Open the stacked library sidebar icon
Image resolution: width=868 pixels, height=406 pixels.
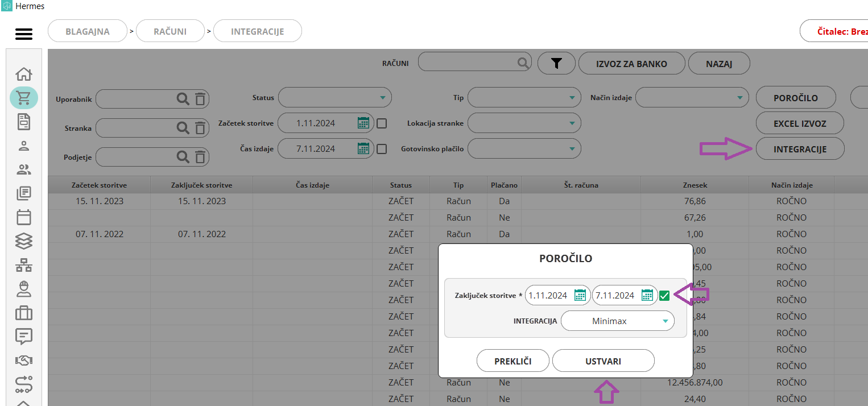[24, 193]
